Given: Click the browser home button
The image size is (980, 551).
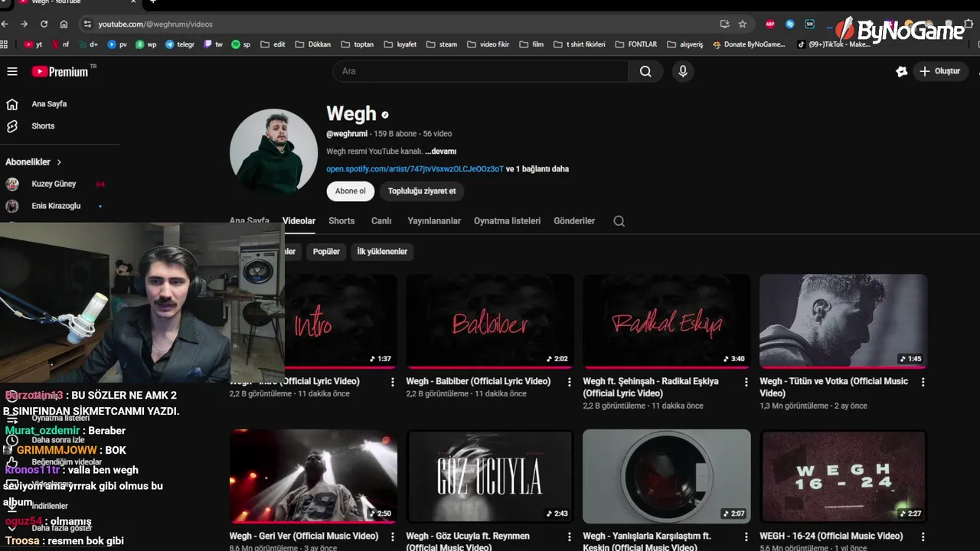Looking at the screenshot, I should (64, 24).
